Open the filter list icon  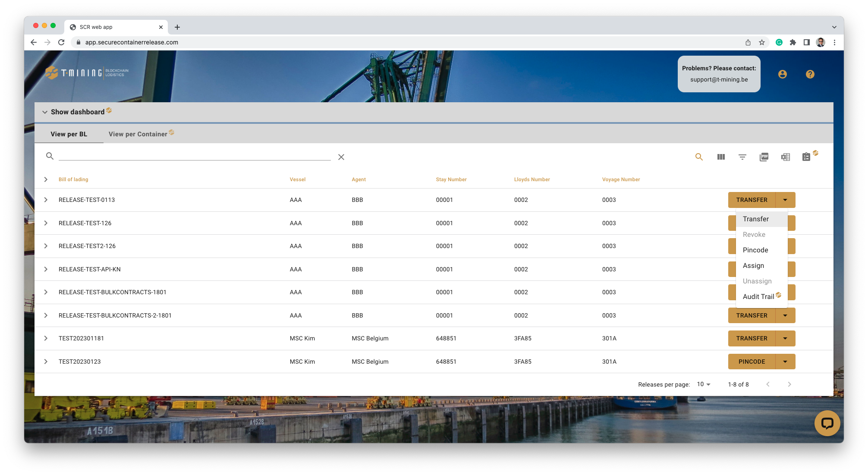(742, 157)
